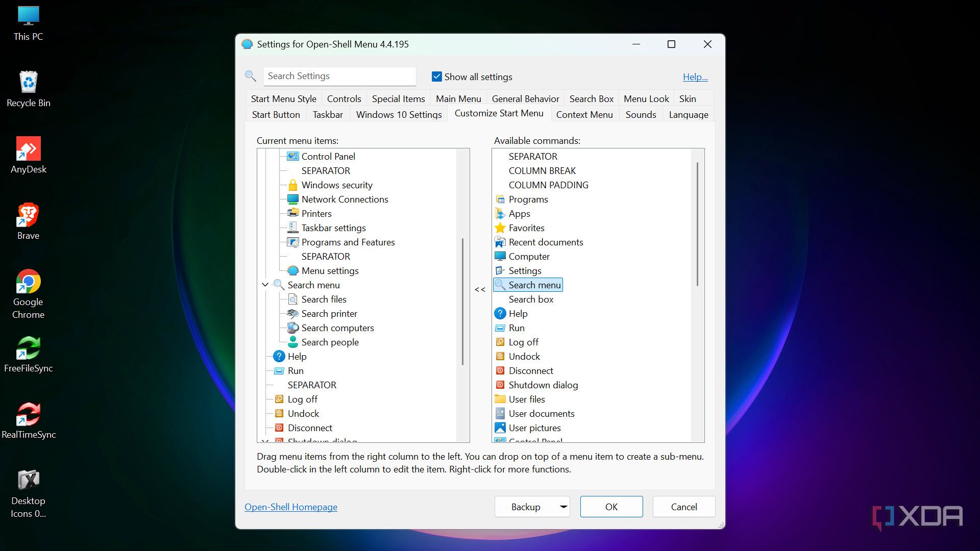
Task: Click the Shutdown dialog icon in available commands
Action: (x=500, y=385)
